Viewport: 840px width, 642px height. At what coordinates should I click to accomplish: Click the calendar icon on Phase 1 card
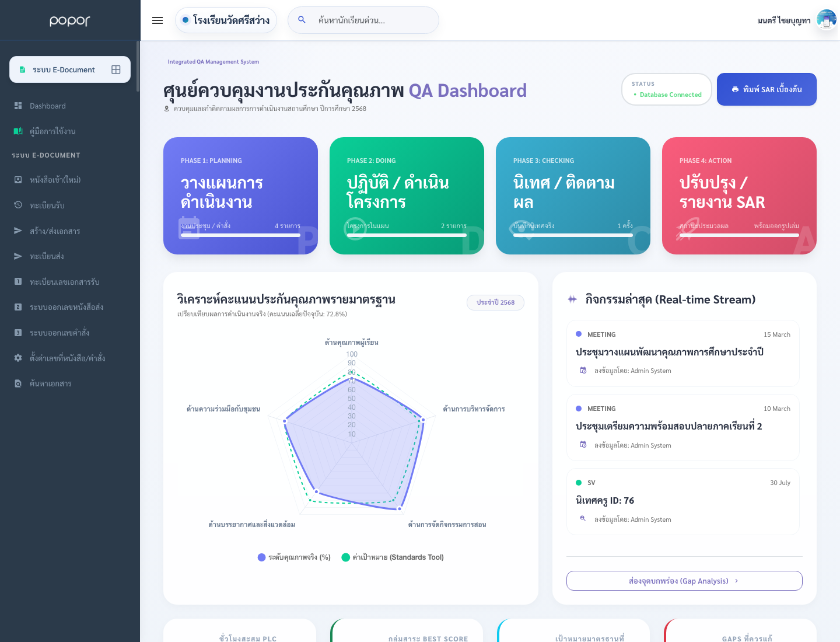189,228
